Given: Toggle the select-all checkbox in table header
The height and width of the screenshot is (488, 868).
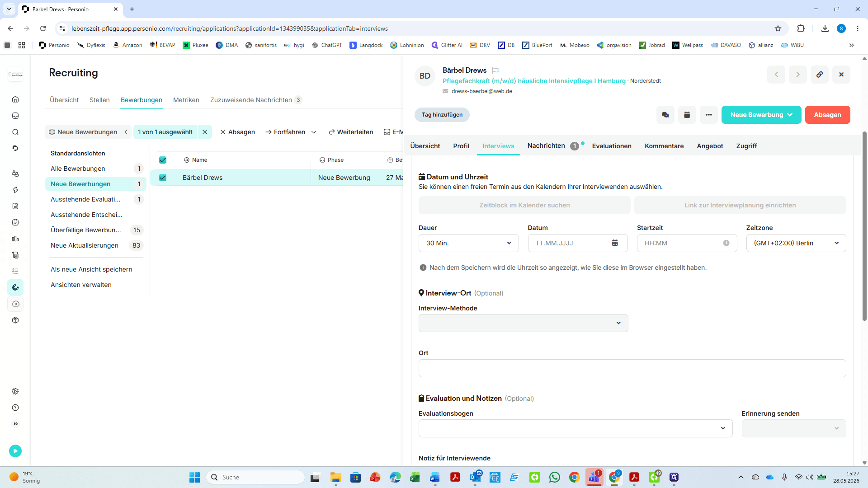Looking at the screenshot, I should click(163, 160).
